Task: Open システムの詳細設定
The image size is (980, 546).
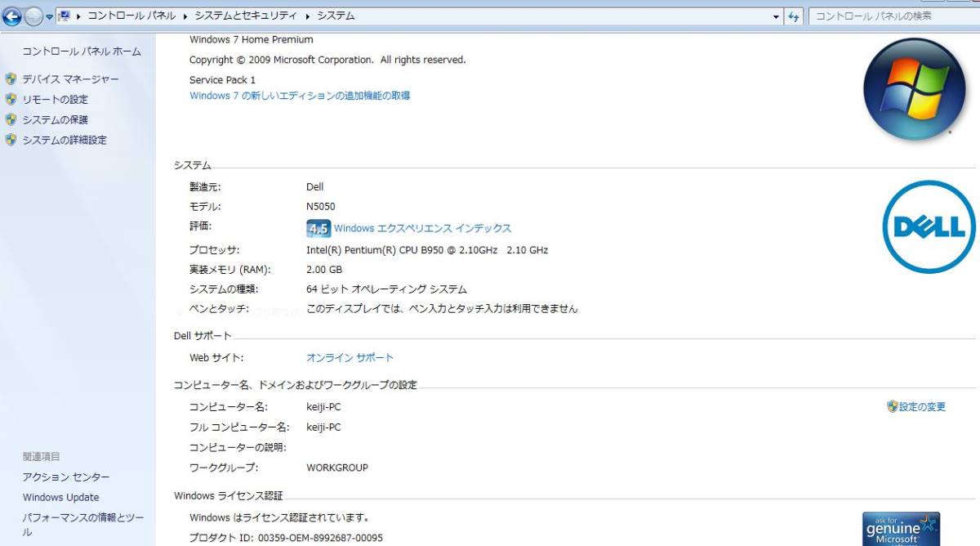Action: point(65,141)
